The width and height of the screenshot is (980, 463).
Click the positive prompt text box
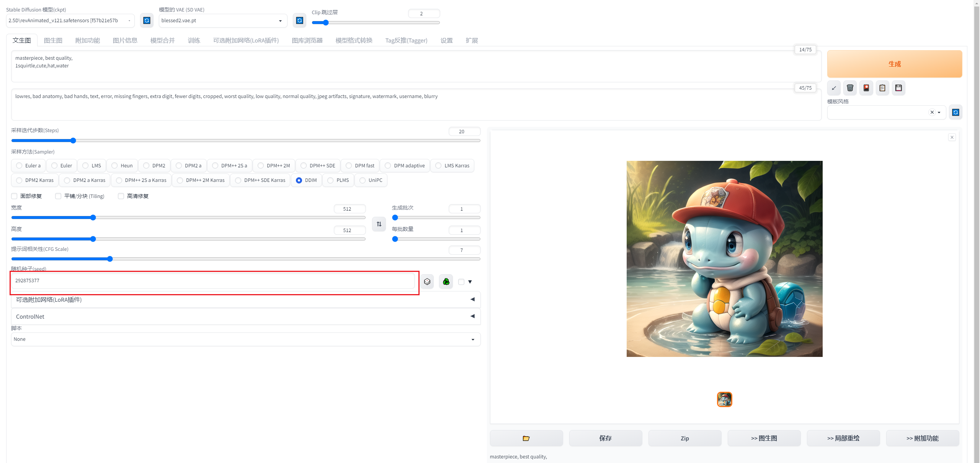pyautogui.click(x=416, y=66)
